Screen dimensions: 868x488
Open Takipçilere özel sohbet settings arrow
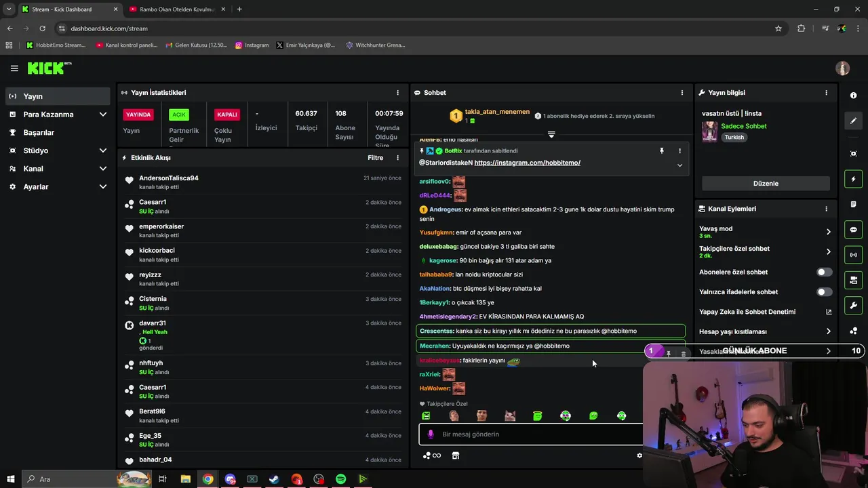click(828, 251)
